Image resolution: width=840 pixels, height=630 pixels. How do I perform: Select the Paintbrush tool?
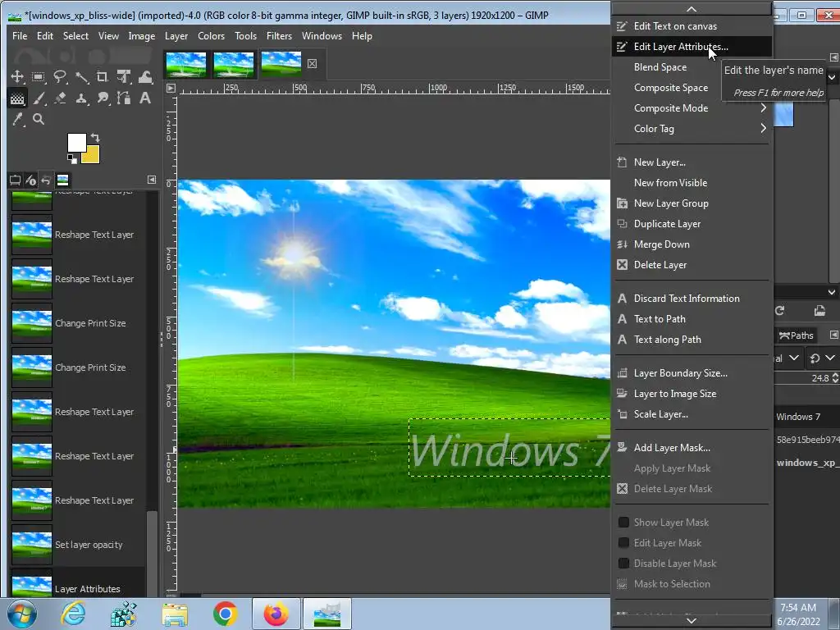39,98
